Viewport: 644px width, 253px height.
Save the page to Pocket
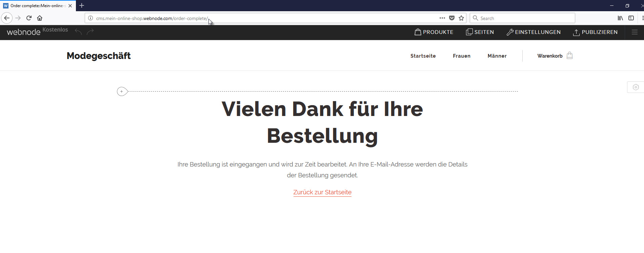coord(452,18)
